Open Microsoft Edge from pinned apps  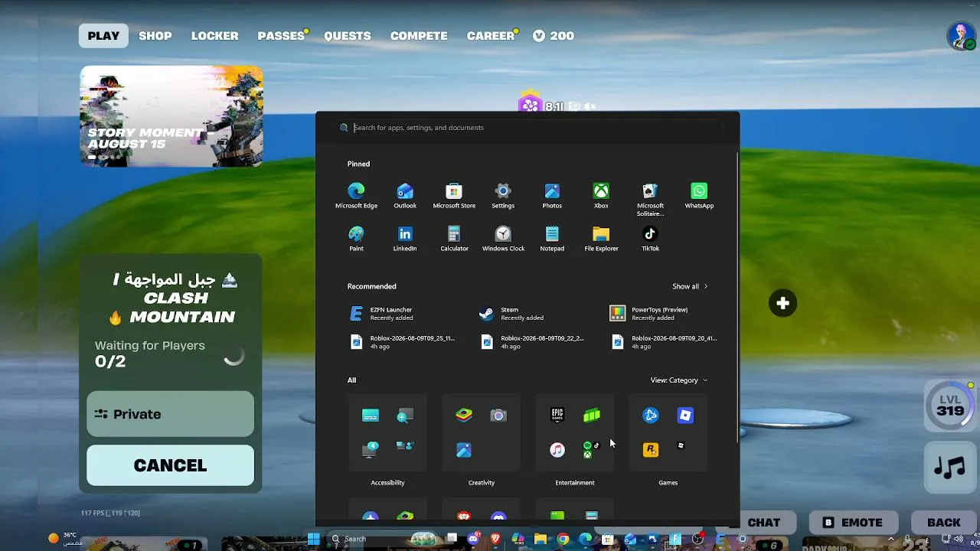pos(356,196)
